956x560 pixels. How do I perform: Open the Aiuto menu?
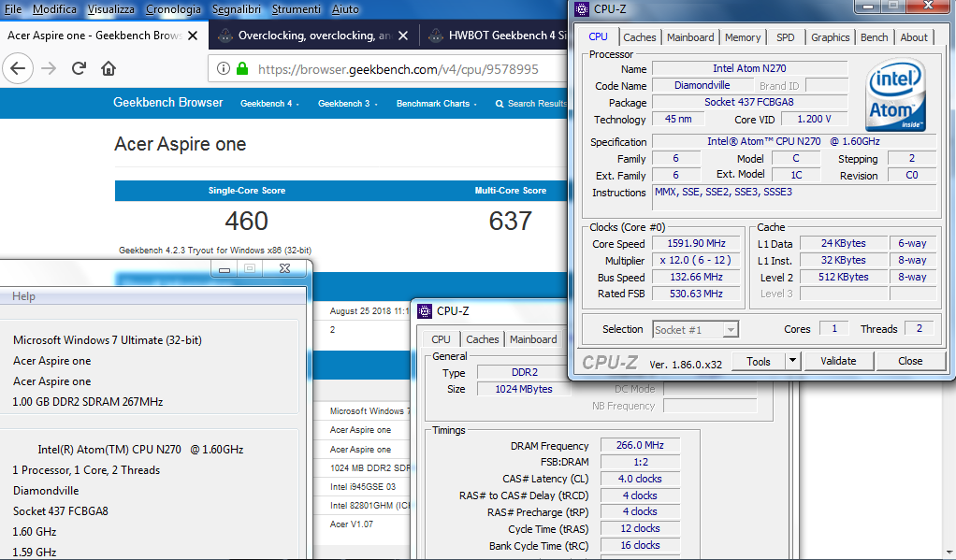345,9
